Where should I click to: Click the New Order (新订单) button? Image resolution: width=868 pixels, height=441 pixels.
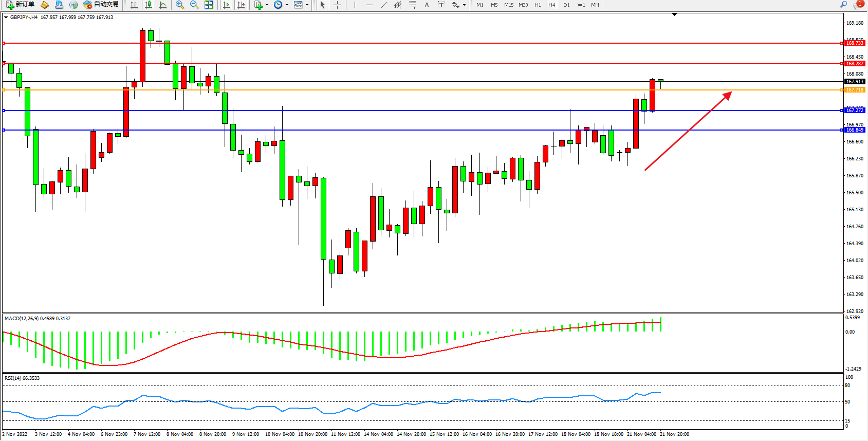click(21, 5)
